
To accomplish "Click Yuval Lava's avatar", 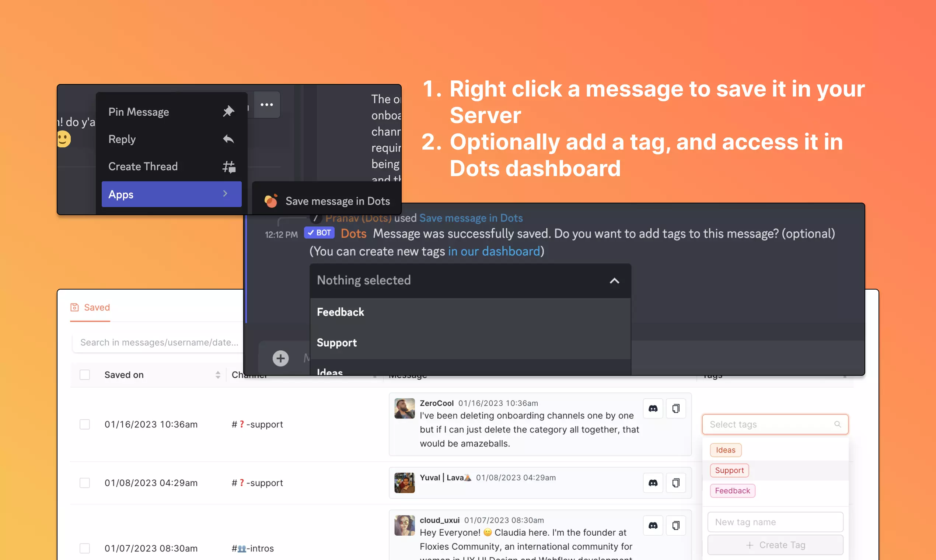I will click(x=404, y=483).
